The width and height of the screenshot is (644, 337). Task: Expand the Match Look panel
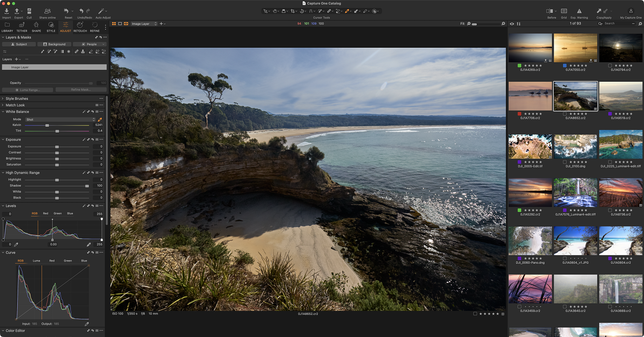pos(3,105)
